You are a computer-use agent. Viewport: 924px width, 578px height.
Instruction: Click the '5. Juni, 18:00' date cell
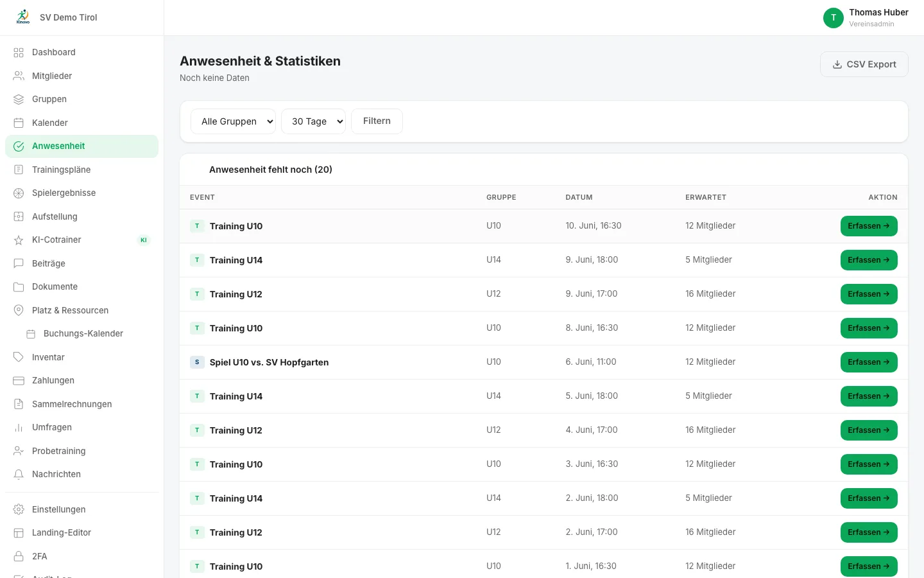tap(592, 396)
